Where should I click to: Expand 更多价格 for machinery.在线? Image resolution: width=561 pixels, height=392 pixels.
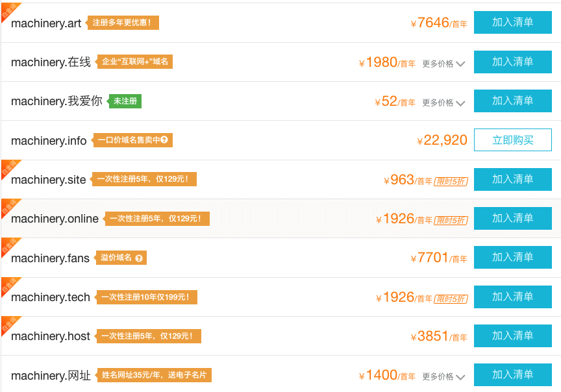tap(444, 64)
